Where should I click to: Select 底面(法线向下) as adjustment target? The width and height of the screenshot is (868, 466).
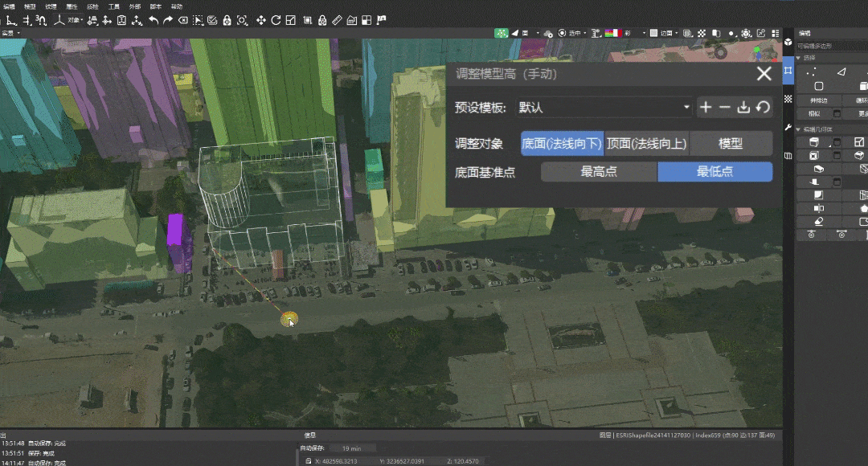562,144
